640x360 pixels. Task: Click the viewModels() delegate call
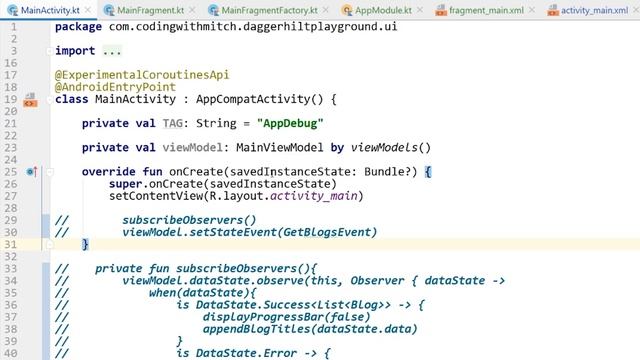[x=391, y=147]
